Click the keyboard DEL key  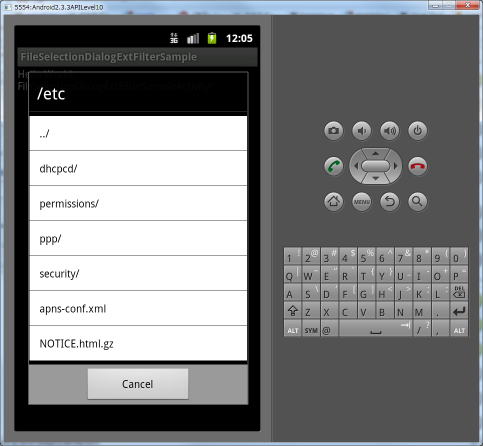(459, 293)
